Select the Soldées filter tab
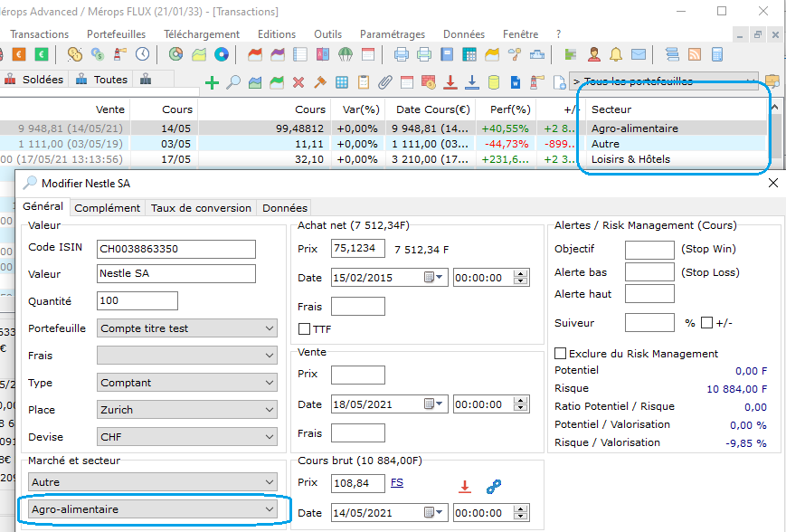 [33, 80]
